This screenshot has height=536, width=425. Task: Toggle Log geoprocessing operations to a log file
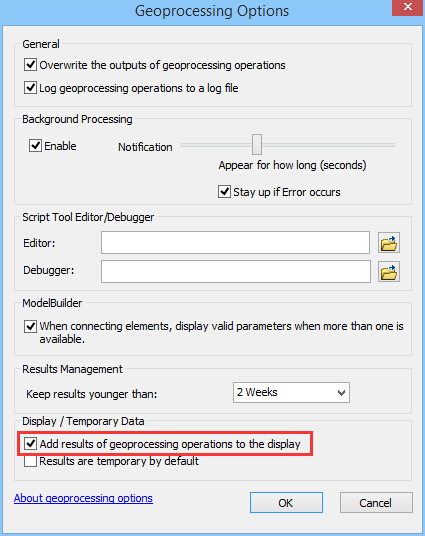coord(30,88)
